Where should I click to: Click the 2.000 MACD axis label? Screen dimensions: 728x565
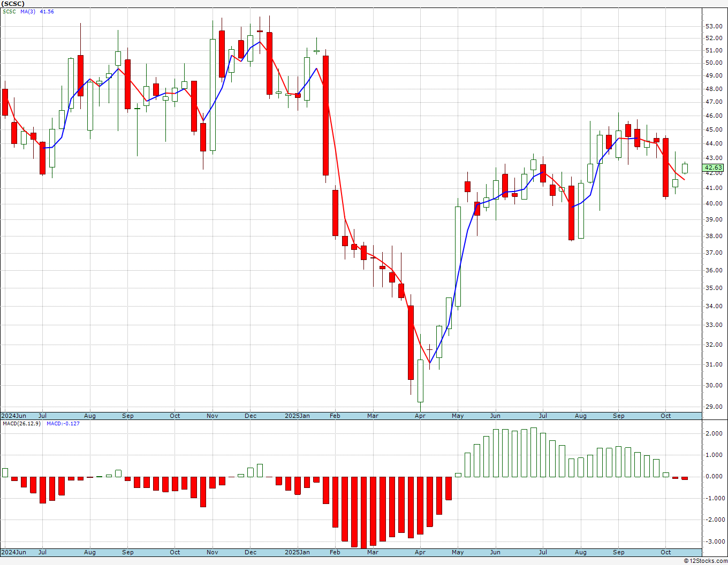point(715,433)
